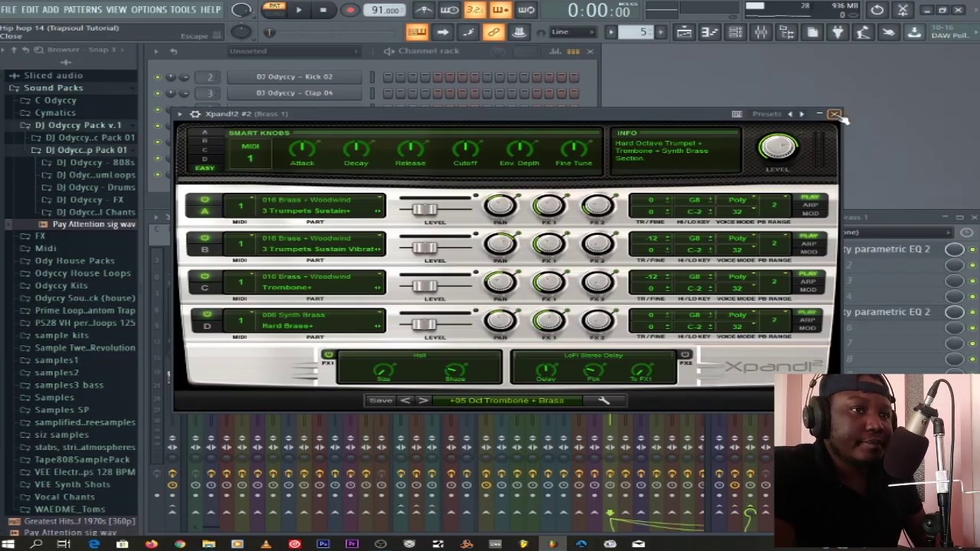Toggle power for Xpand!2 part C
Screen dimensions: 980x551
204,276
